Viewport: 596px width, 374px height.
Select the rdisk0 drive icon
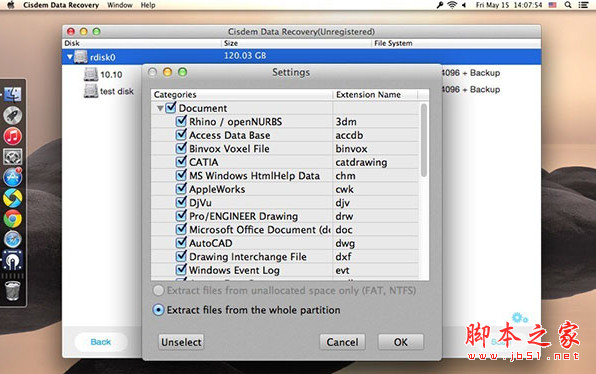(81, 57)
